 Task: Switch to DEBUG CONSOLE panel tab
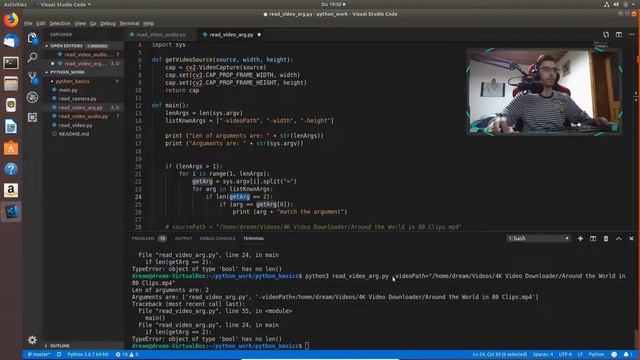[x=218, y=238]
